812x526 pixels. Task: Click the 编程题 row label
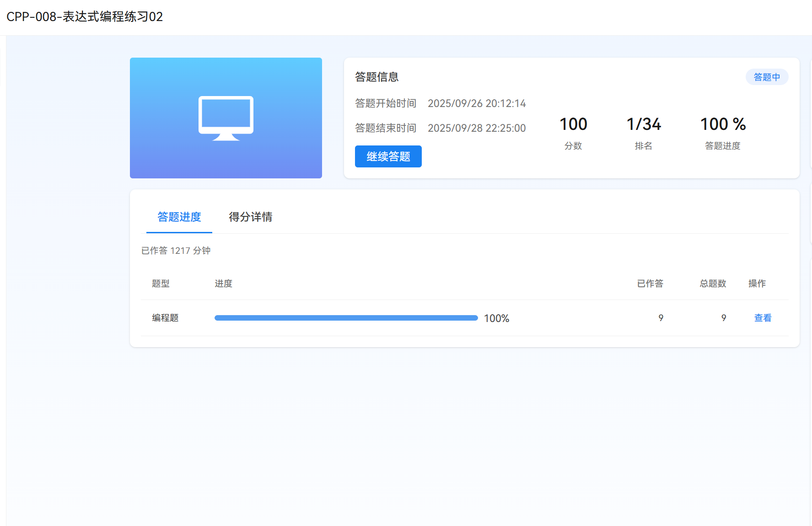165,318
